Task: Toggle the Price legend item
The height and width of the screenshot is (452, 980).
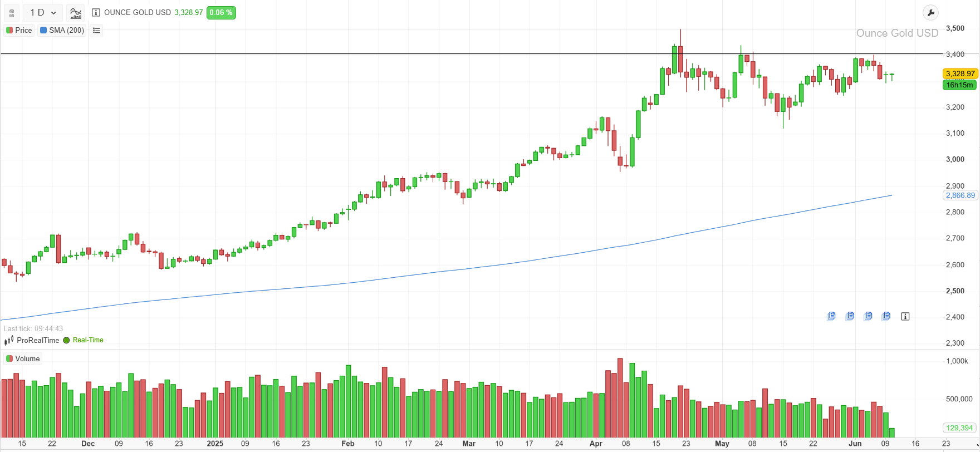Action: (19, 30)
